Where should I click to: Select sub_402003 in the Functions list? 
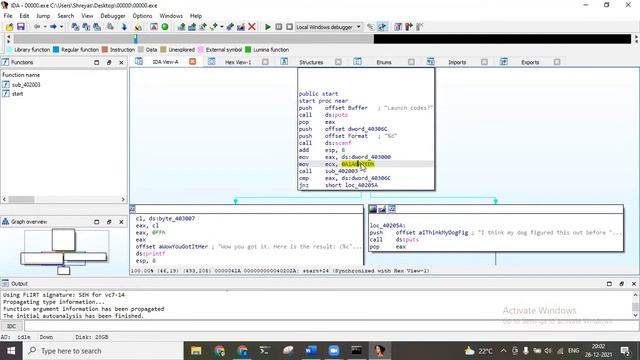click(26, 84)
